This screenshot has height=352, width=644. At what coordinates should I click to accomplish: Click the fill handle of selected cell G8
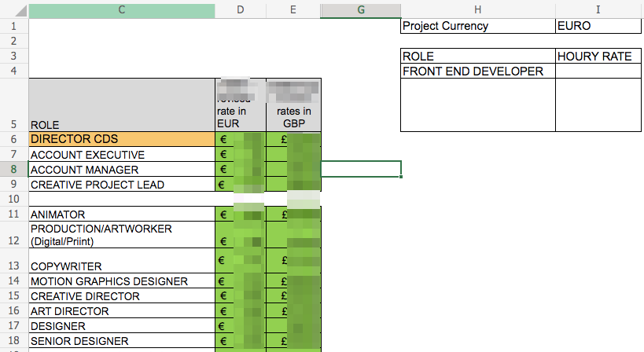click(x=401, y=177)
